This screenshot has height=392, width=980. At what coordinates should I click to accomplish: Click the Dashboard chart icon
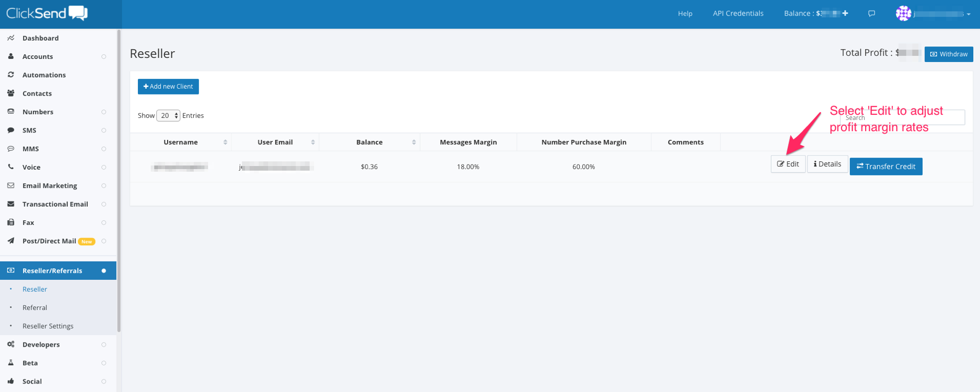pos(11,38)
